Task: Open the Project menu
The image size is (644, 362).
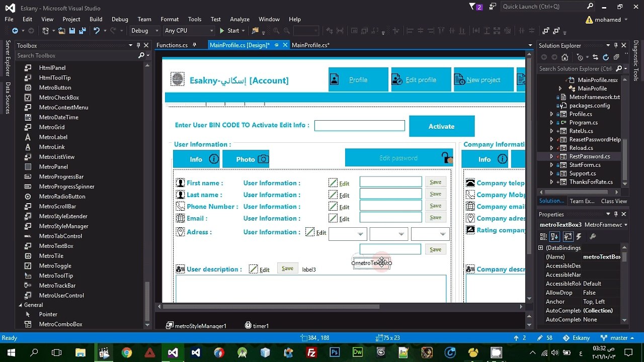Action: (71, 19)
